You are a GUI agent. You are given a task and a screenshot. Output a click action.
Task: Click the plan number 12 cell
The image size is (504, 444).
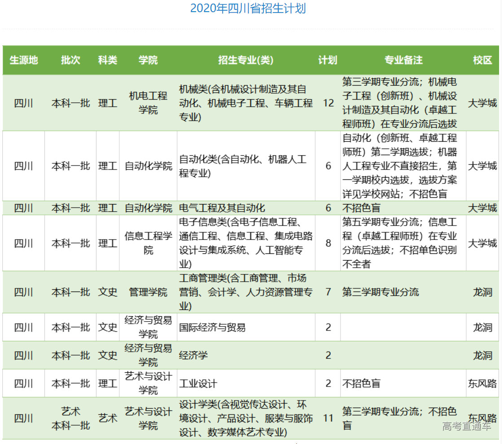pyautogui.click(x=328, y=103)
